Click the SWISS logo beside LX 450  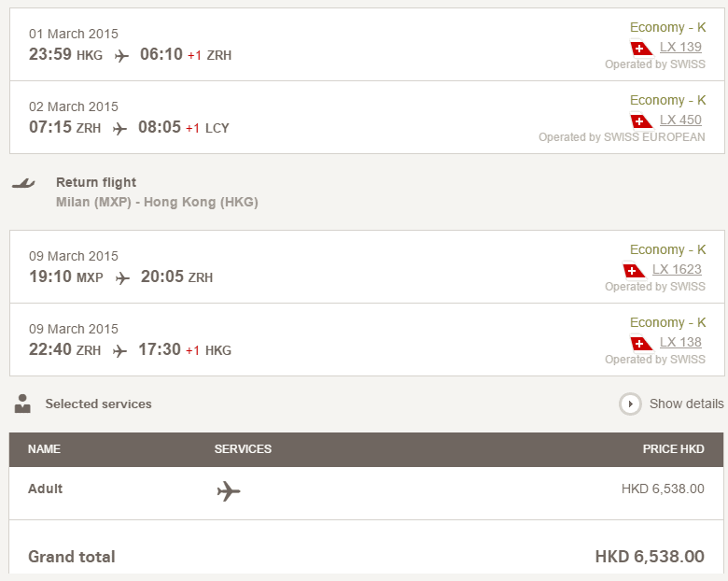(x=641, y=120)
